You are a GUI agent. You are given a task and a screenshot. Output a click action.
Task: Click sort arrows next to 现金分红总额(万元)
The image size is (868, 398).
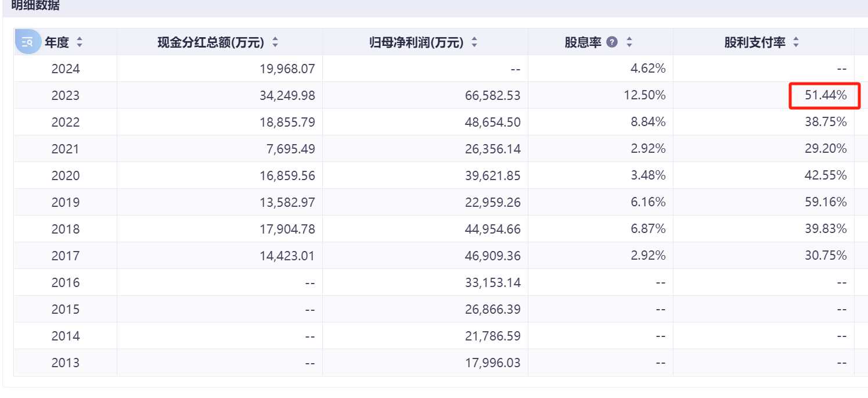(275, 42)
